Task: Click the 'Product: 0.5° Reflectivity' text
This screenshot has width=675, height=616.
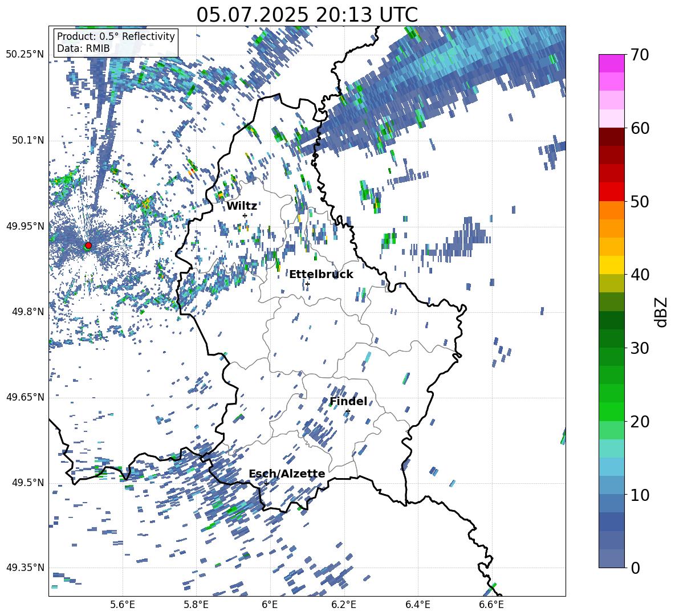Action: [116, 36]
